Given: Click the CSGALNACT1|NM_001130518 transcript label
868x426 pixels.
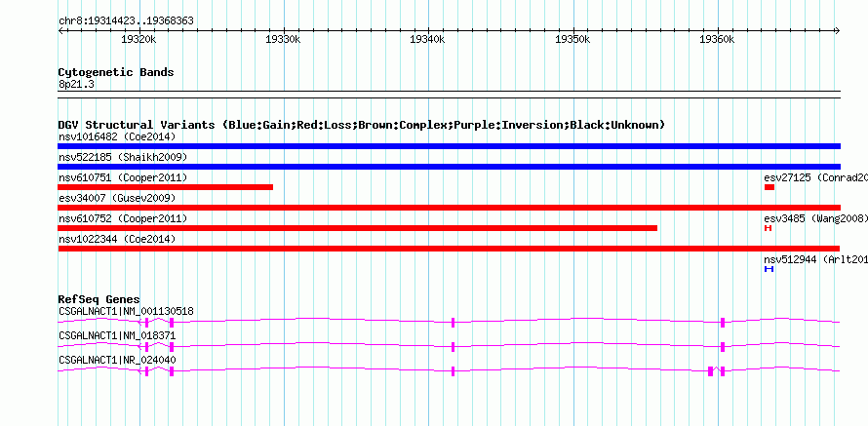Looking at the screenshot, I should click(x=126, y=312).
